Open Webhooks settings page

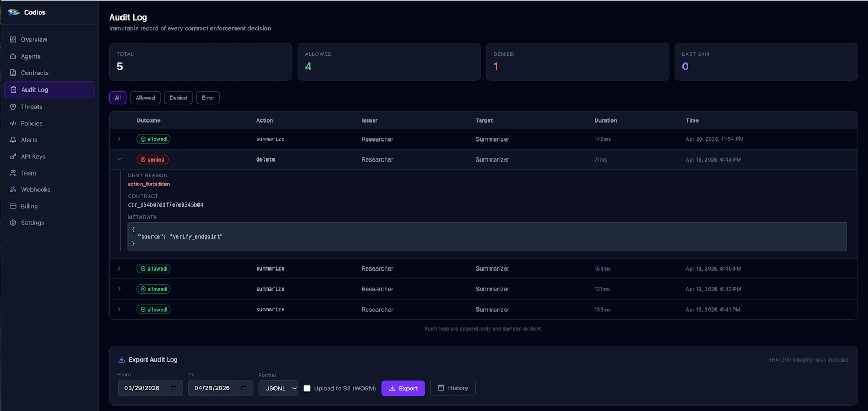tap(49, 190)
